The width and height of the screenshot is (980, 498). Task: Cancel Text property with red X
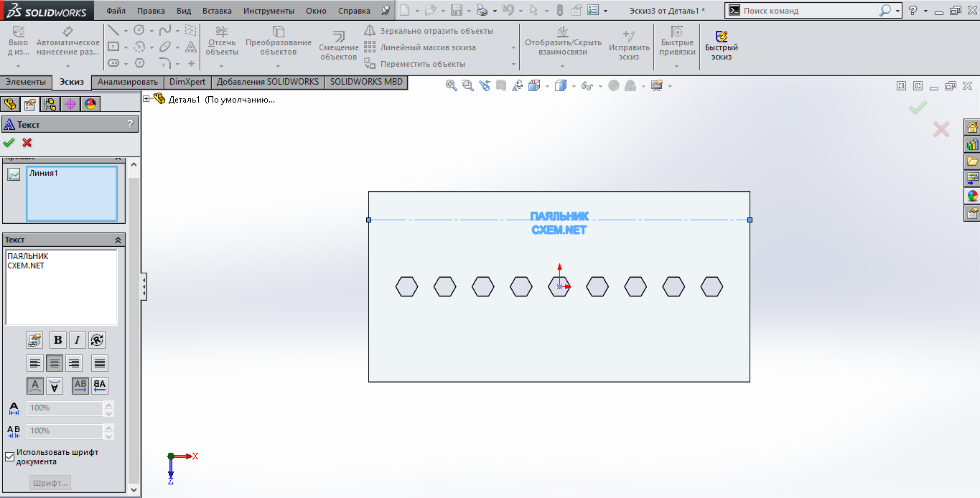point(27,142)
